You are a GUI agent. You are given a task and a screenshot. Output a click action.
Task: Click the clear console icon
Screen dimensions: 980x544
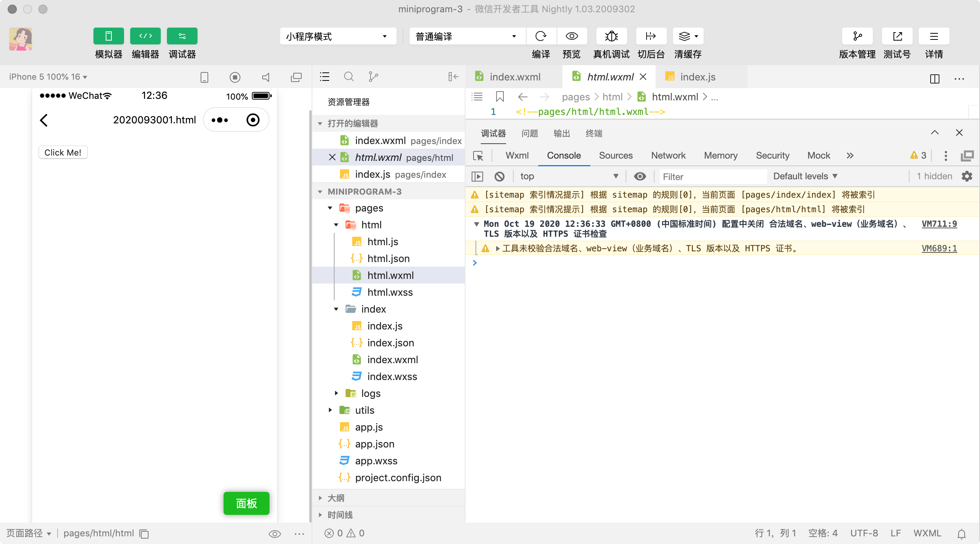(499, 177)
